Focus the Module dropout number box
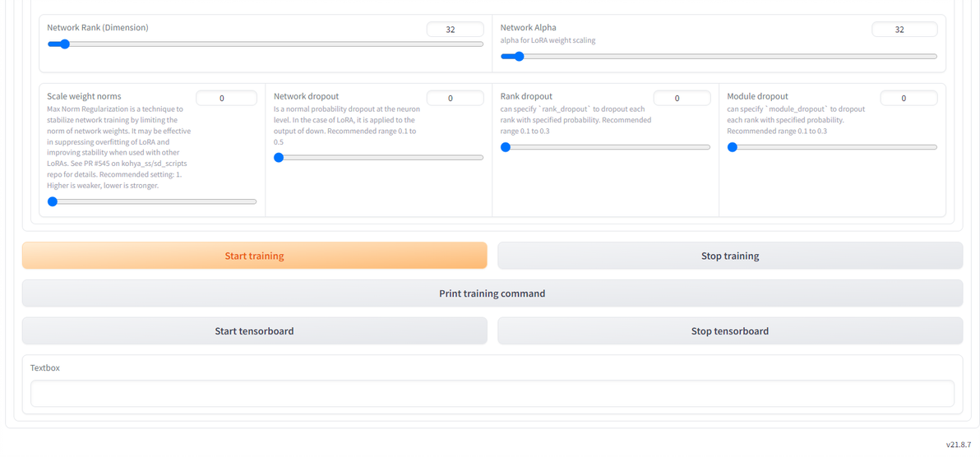This screenshot has width=980, height=457. (x=908, y=99)
